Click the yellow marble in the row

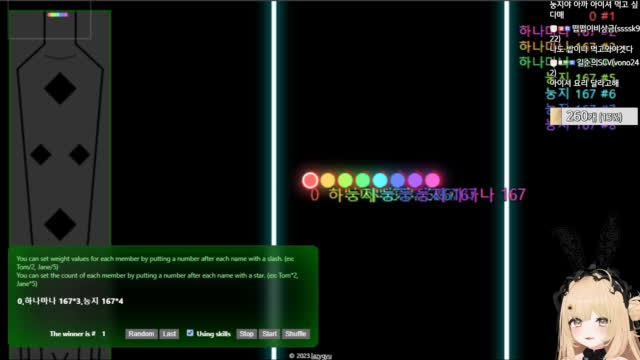pos(328,180)
